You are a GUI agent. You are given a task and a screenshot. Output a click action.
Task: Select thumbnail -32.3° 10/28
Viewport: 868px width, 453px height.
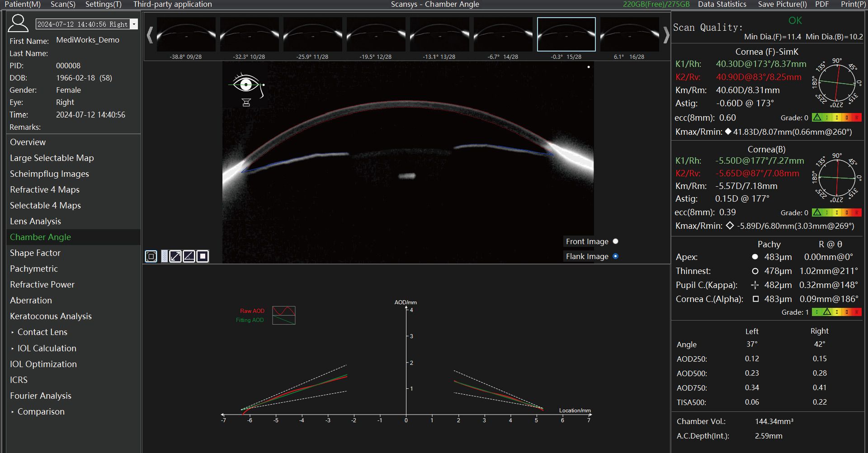pyautogui.click(x=249, y=35)
